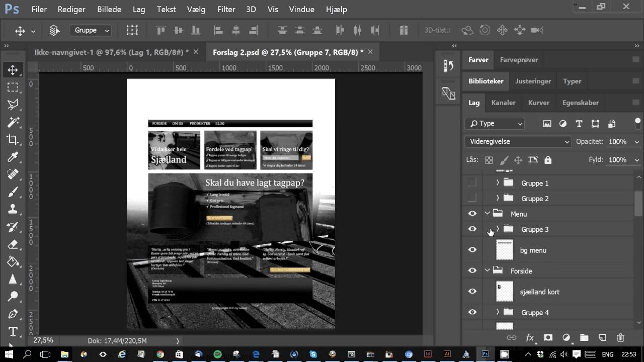The height and width of the screenshot is (362, 644).
Task: Open the Billede menu
Action: [109, 9]
